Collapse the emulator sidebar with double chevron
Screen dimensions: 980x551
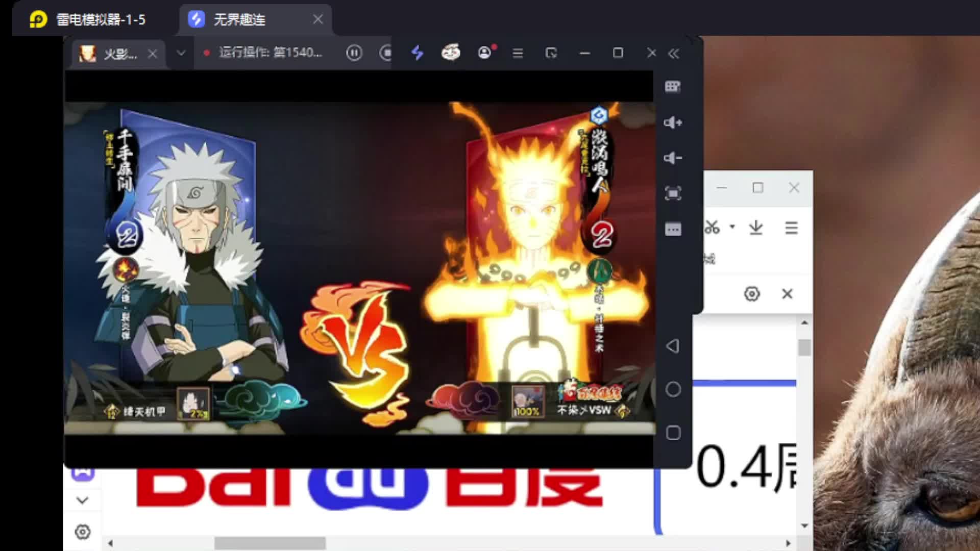tap(674, 54)
